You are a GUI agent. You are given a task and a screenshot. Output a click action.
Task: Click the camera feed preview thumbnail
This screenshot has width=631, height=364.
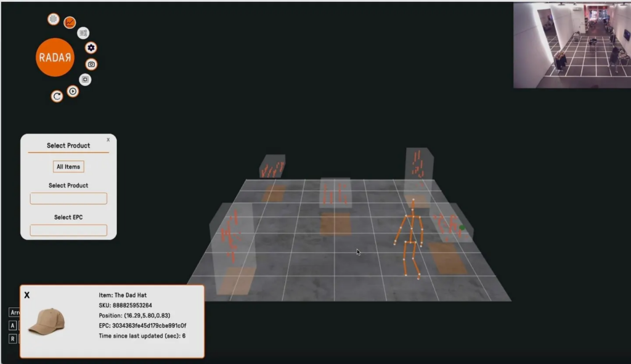click(571, 45)
